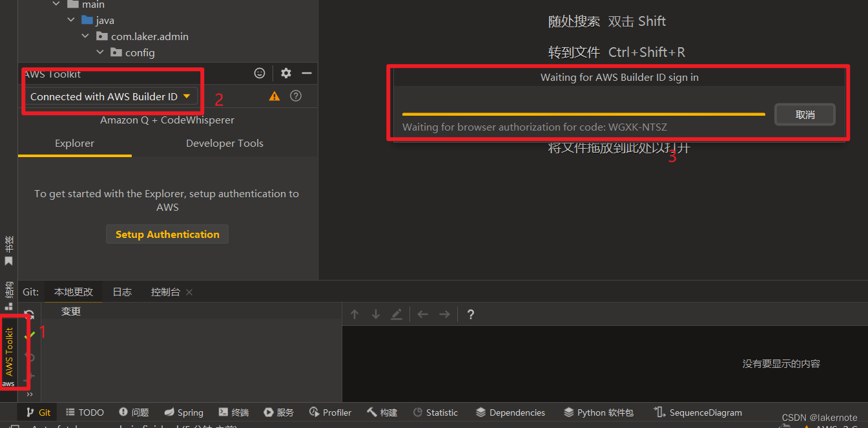868x428 pixels.
Task: Open the Spring tool window
Action: tap(183, 412)
